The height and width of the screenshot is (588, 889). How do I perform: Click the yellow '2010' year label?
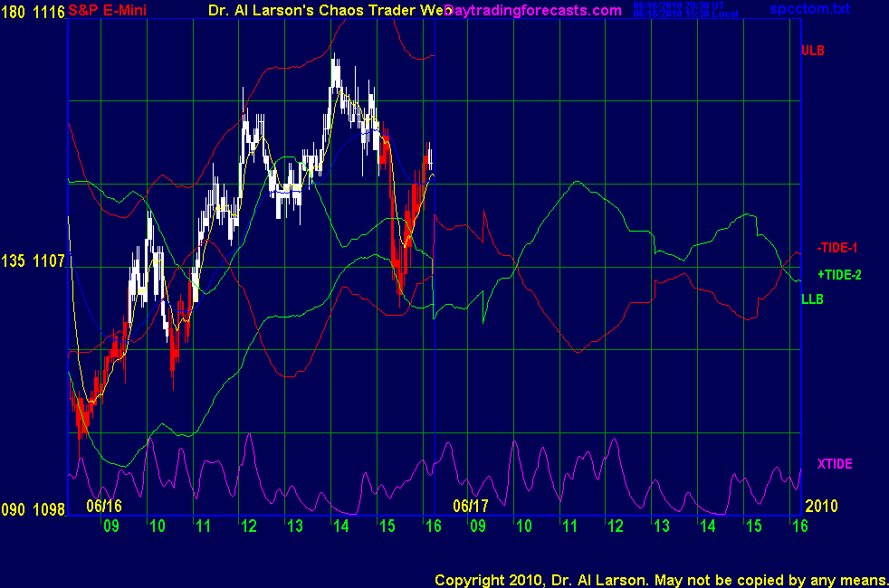click(x=821, y=506)
